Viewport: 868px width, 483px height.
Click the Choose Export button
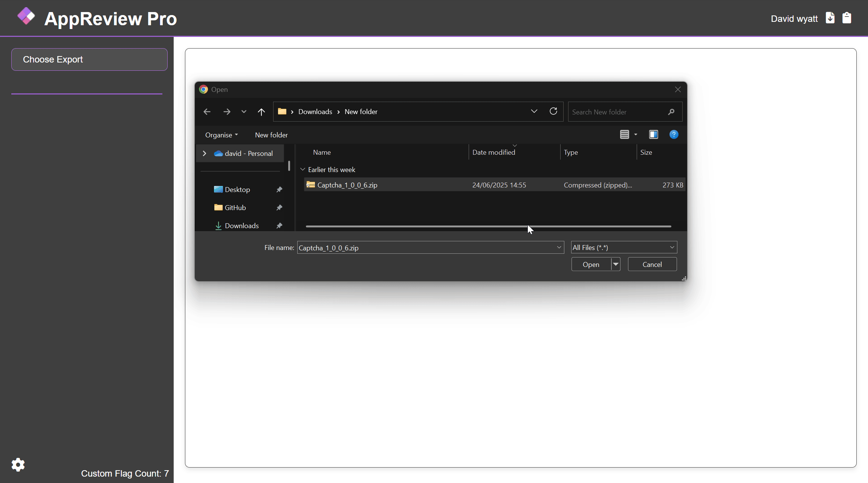coord(89,59)
